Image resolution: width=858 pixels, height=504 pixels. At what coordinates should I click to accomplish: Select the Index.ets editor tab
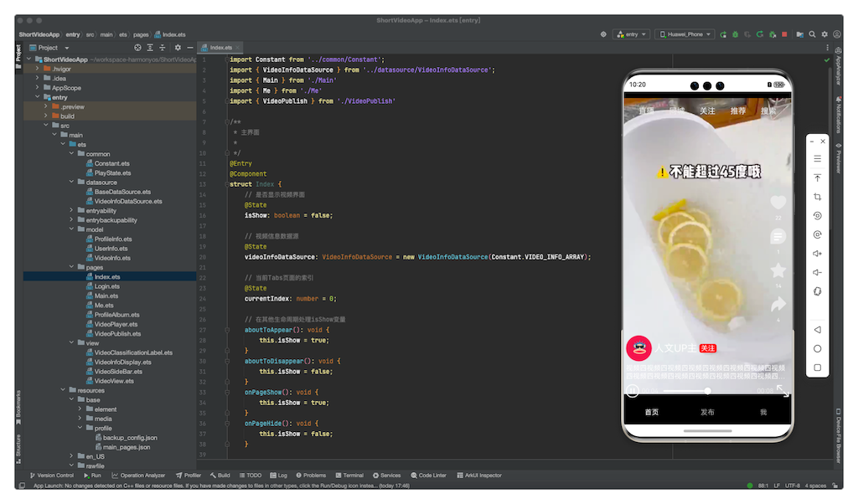(220, 48)
